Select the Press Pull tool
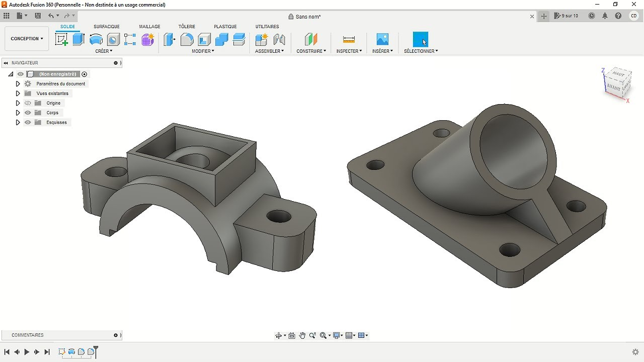644x362 pixels. pos(170,39)
